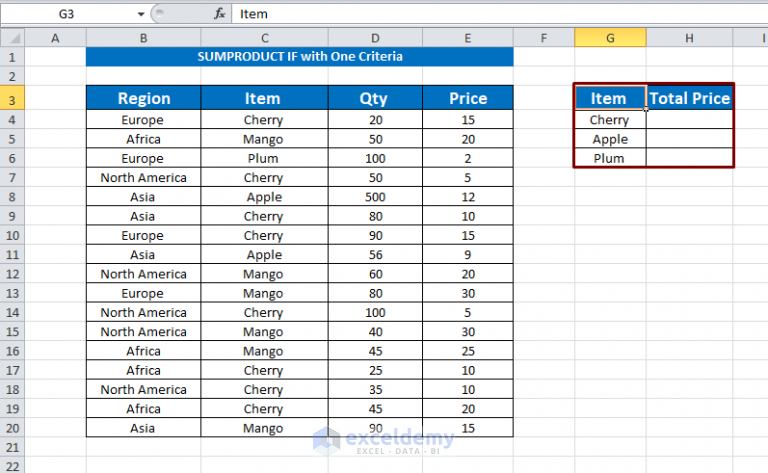Select quantity '100' in row 14
Image resolution: width=768 pixels, height=473 pixels.
tap(375, 312)
